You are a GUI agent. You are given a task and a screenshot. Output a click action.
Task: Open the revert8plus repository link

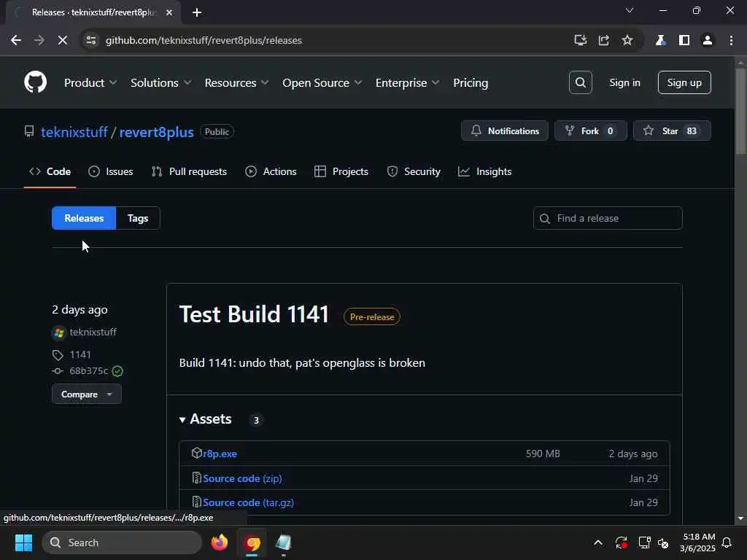[156, 132]
